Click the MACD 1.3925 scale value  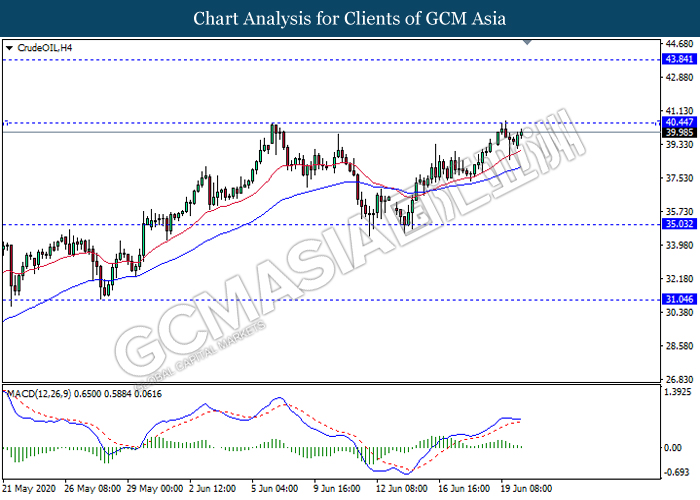(678, 392)
